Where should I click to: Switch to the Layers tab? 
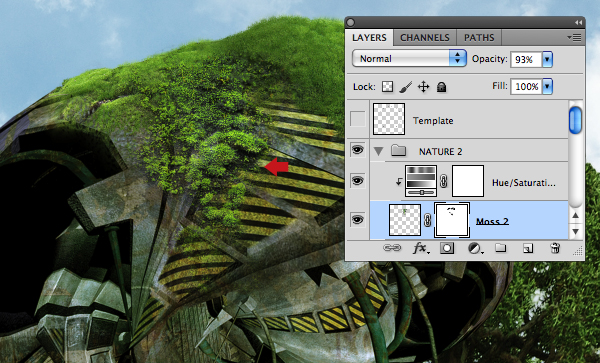pos(369,37)
